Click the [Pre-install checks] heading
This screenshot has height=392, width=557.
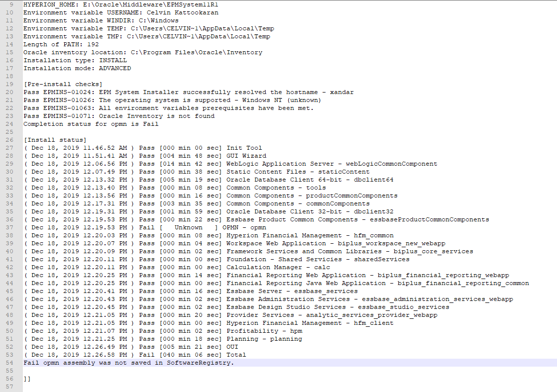63,84
